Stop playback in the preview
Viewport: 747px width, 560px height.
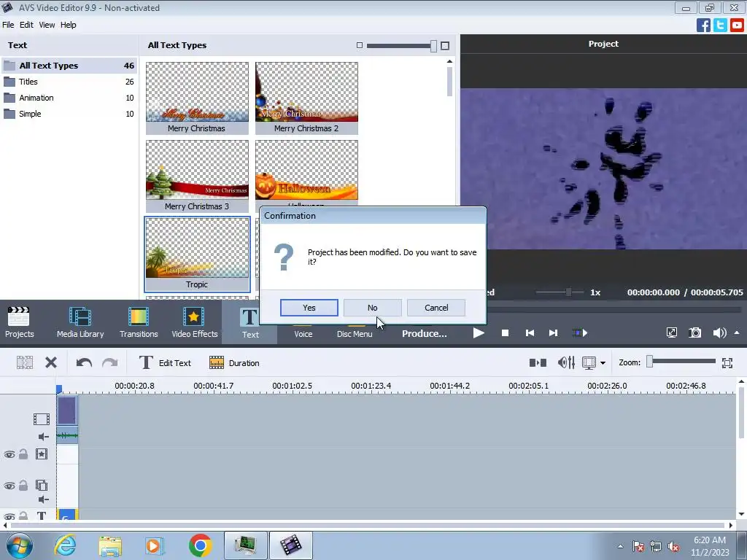click(x=505, y=332)
